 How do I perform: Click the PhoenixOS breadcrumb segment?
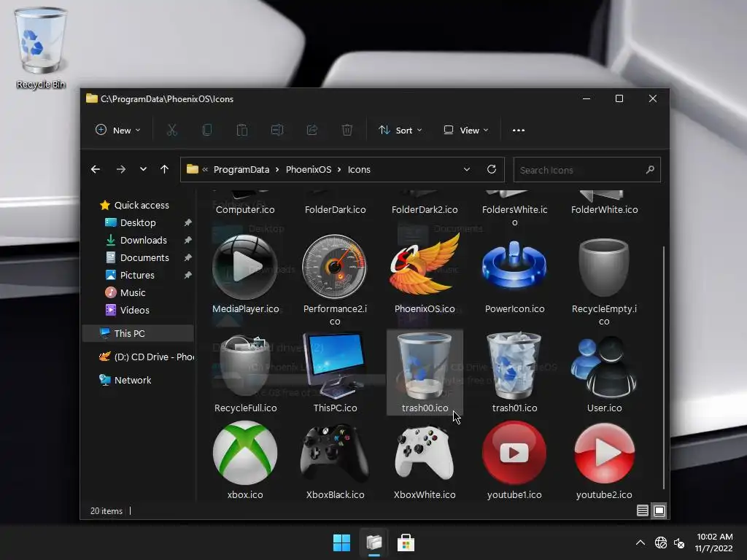pos(309,169)
